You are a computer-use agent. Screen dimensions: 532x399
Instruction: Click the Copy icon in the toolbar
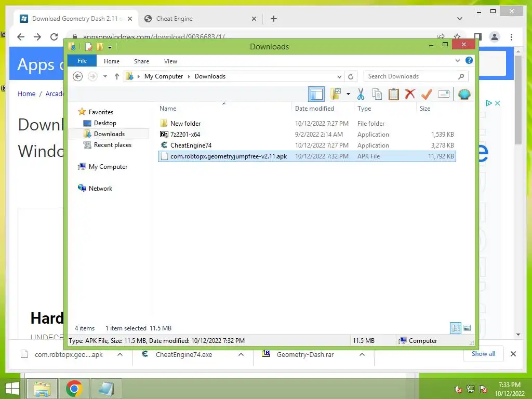click(377, 94)
